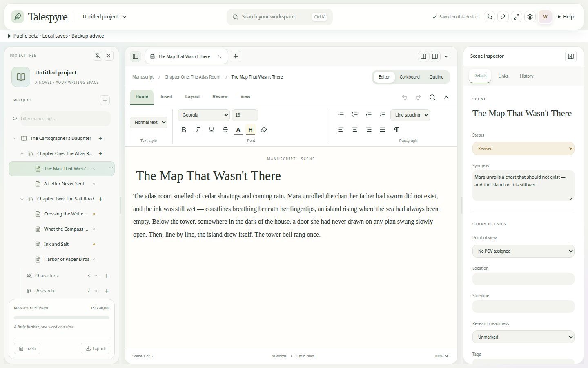588x368 pixels.
Task: Increase the paragraph indent
Action: tap(383, 115)
